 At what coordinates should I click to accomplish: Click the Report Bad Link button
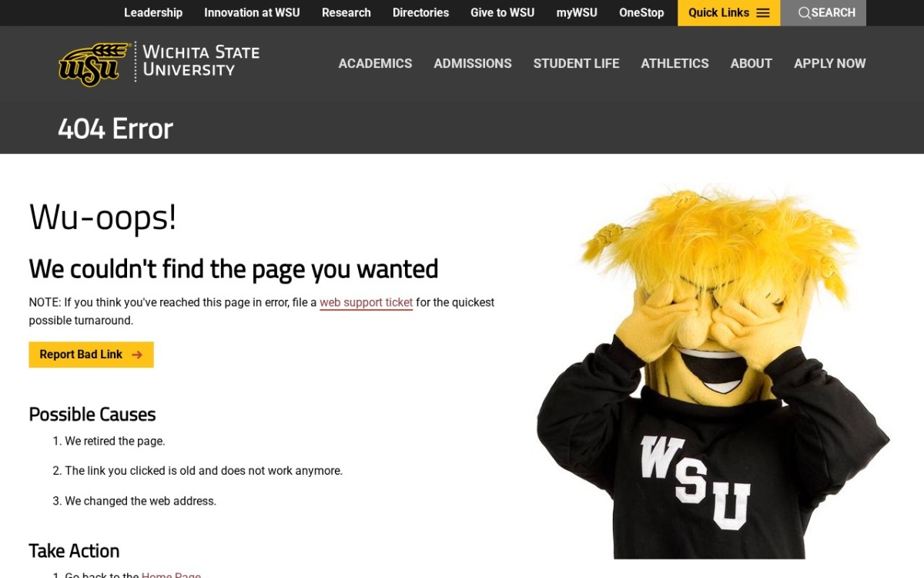[x=92, y=355]
